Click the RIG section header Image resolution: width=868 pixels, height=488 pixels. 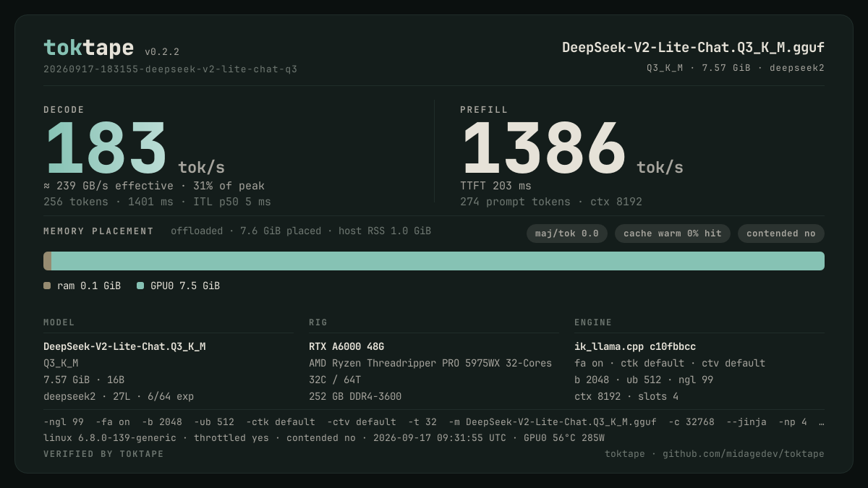tap(318, 322)
